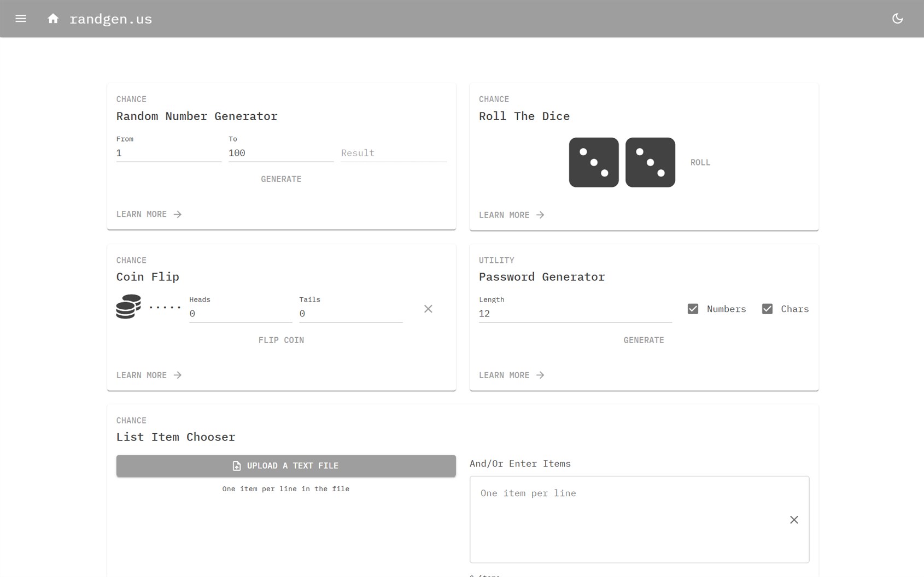Generate a random number
The width and height of the screenshot is (924, 577).
281,179
